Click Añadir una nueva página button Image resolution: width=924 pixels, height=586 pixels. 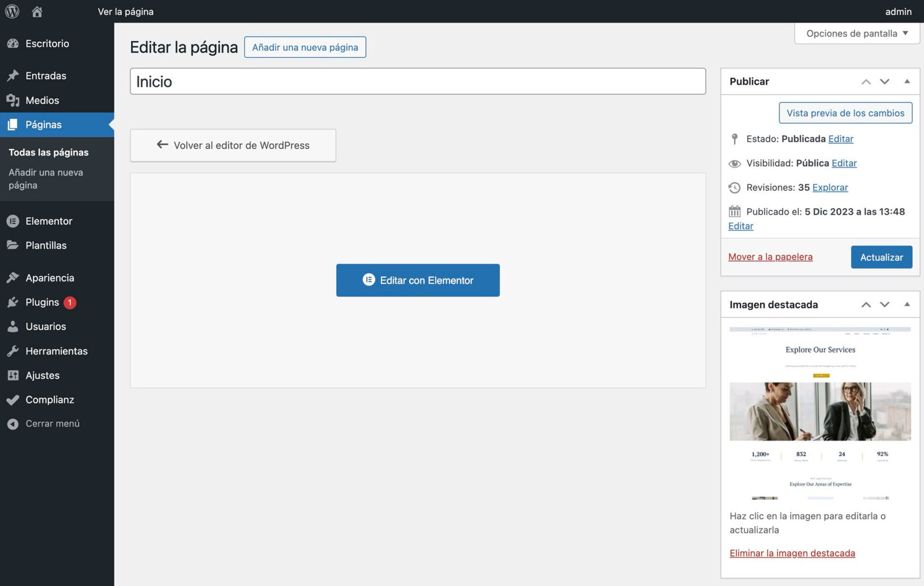click(305, 47)
